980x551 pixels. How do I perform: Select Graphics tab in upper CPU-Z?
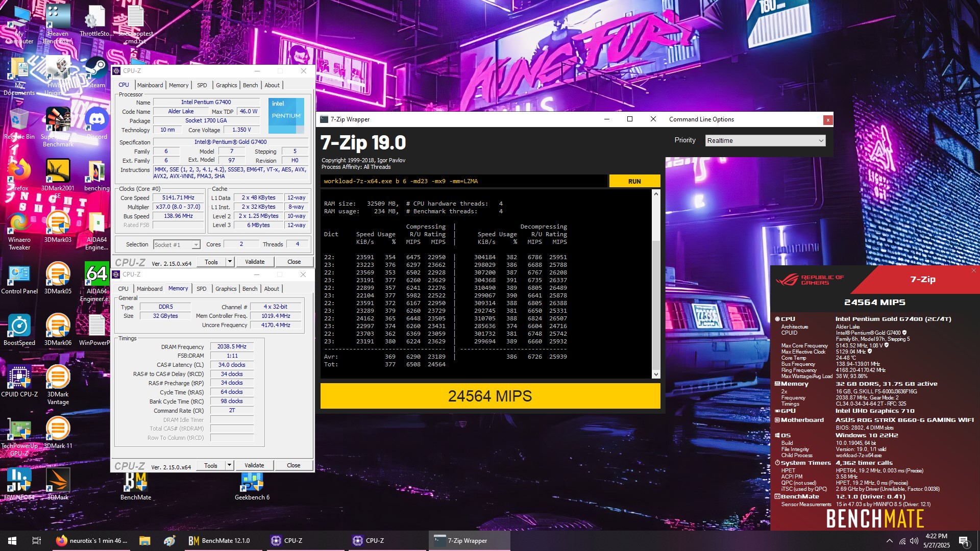(226, 85)
